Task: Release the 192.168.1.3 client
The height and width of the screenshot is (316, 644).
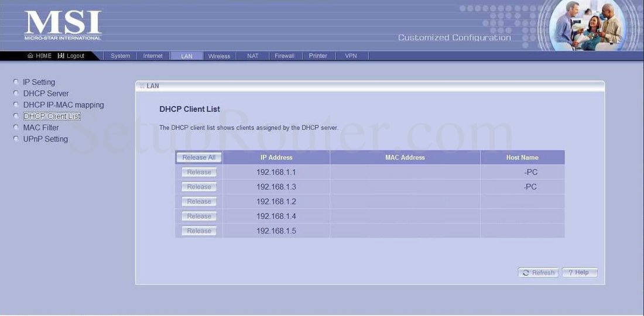Action: 199,187
